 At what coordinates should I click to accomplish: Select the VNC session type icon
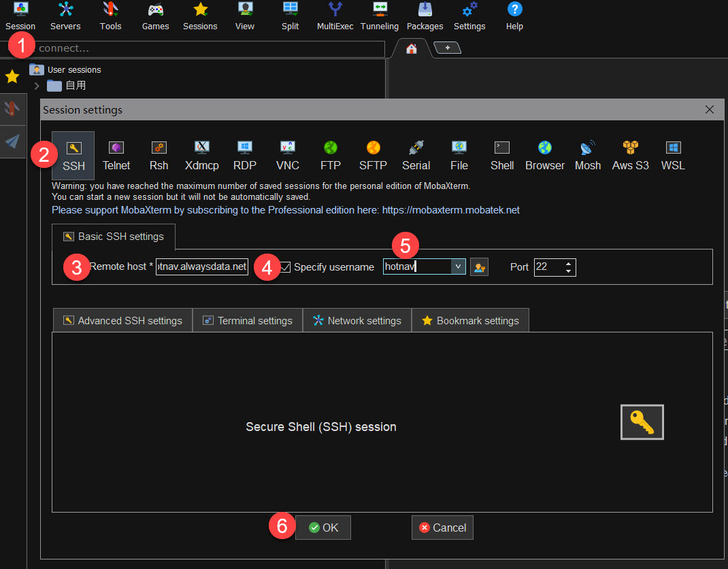pos(287,155)
